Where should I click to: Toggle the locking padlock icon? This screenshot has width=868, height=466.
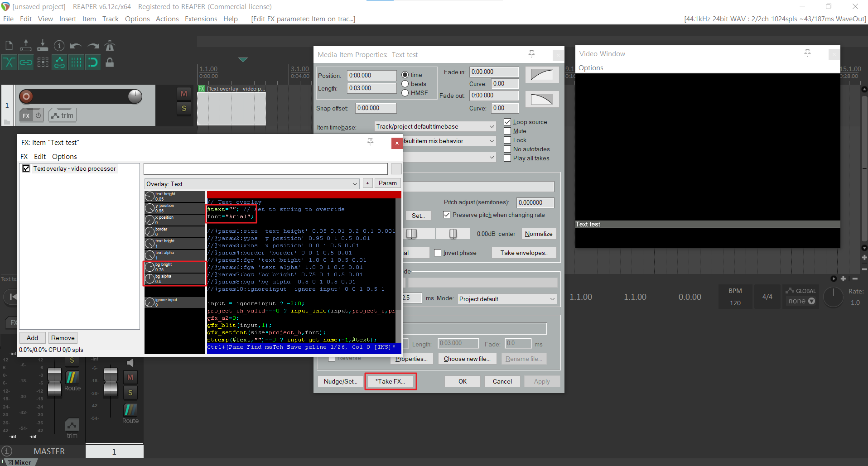pyautogui.click(x=110, y=62)
